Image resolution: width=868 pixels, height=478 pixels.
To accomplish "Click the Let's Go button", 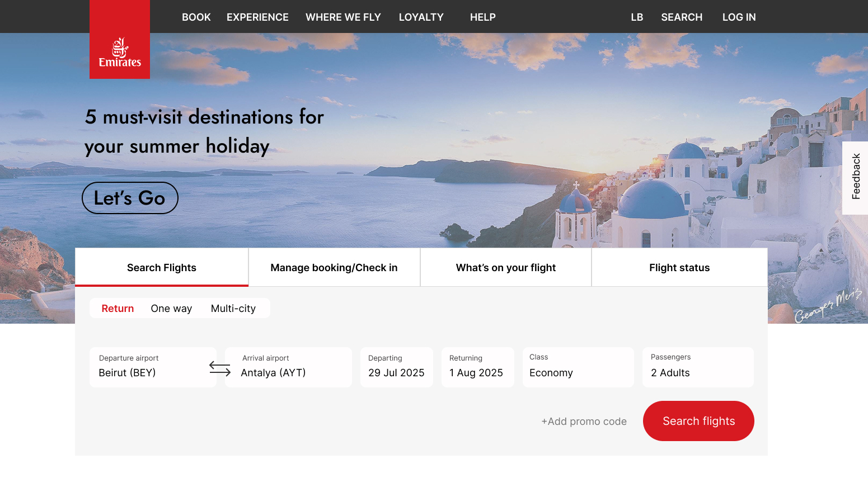I will click(x=130, y=198).
